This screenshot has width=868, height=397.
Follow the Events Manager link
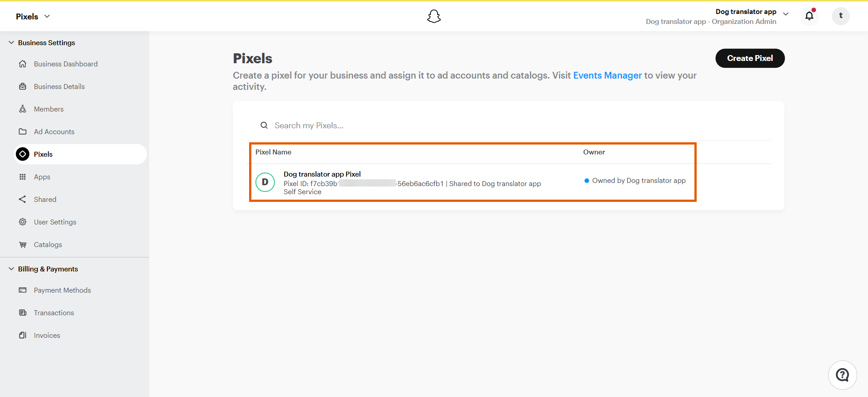(x=607, y=75)
